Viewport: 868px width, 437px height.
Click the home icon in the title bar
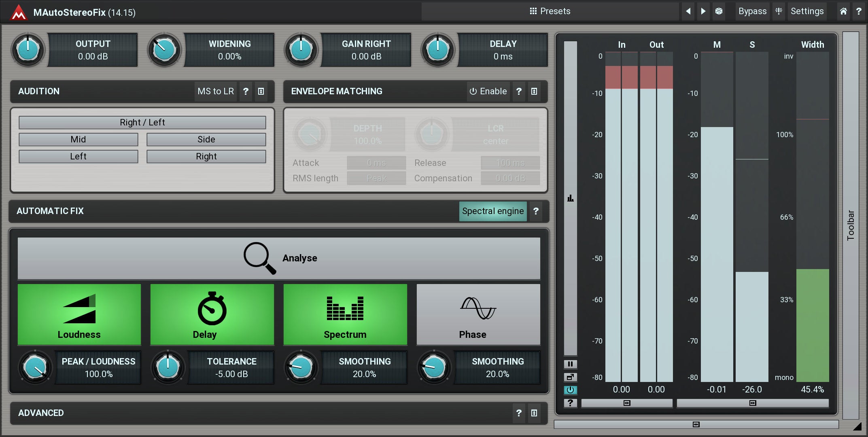[x=843, y=11]
